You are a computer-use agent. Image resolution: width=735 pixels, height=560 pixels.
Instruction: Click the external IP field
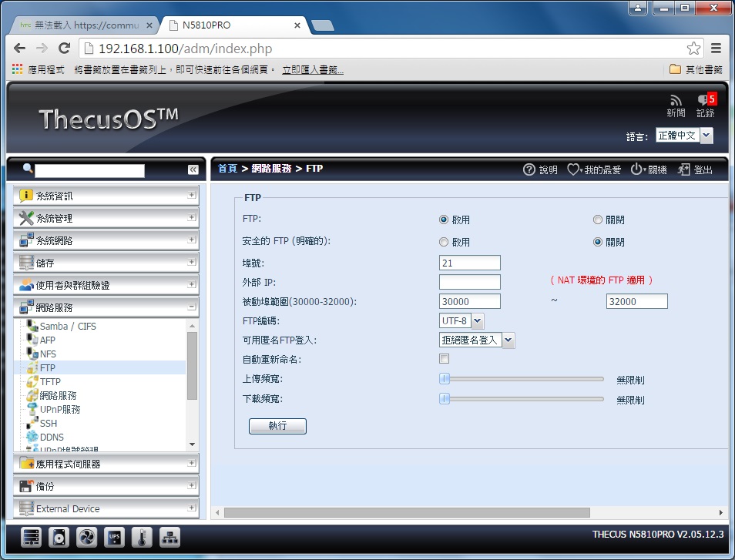point(470,282)
